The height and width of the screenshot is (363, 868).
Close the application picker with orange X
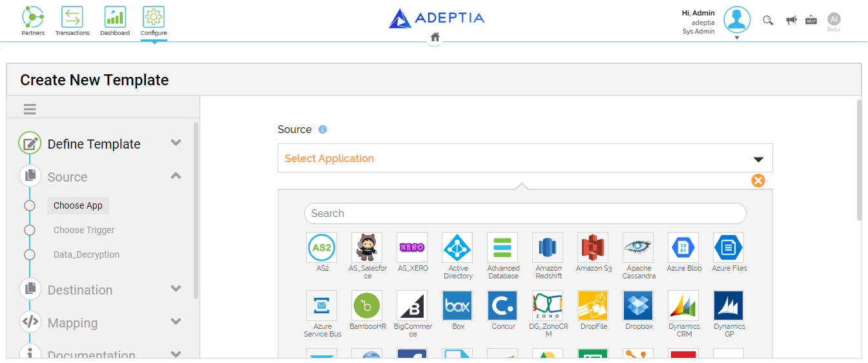758,181
